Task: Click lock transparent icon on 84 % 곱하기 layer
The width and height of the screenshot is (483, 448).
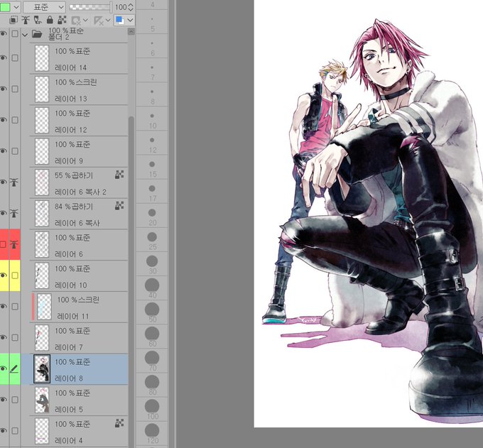Action: pos(119,206)
